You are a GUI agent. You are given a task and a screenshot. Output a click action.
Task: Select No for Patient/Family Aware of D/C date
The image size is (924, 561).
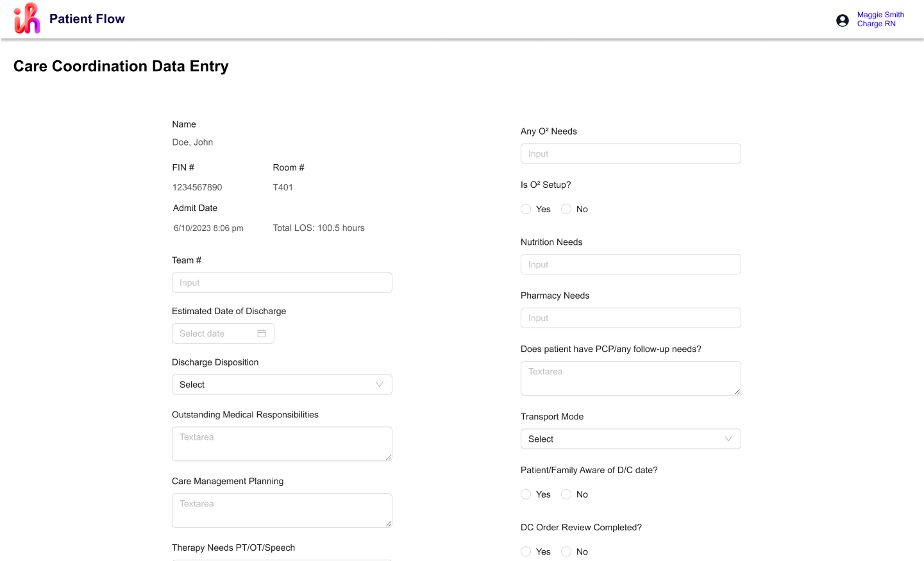pos(566,494)
